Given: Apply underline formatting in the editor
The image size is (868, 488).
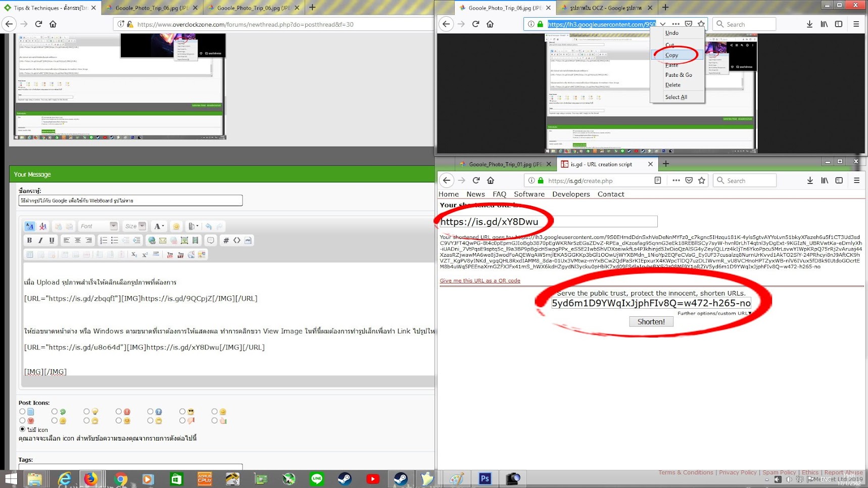Looking at the screenshot, I should pos(52,240).
